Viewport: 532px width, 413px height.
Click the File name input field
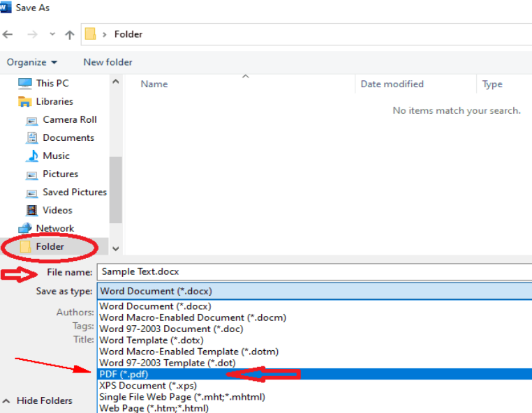coord(314,271)
